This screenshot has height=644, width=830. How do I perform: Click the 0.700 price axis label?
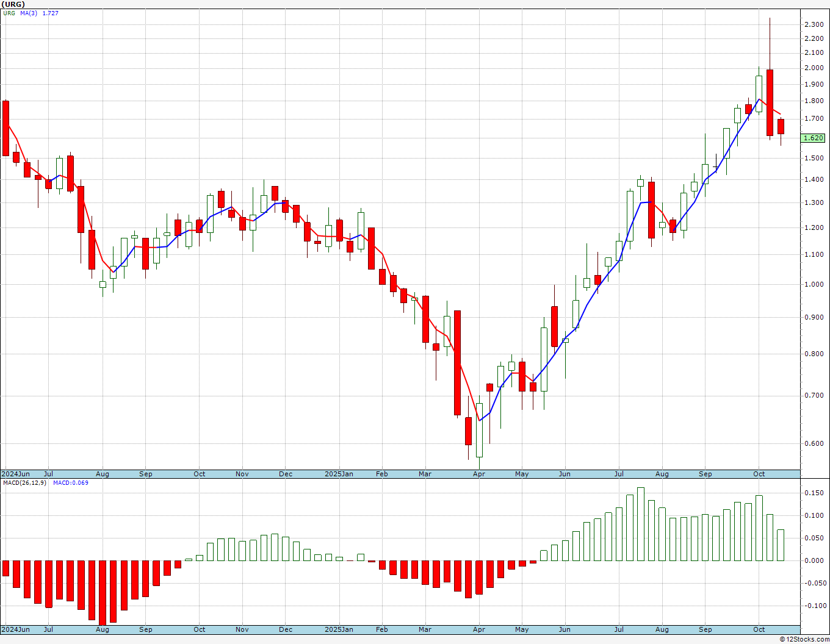(814, 396)
